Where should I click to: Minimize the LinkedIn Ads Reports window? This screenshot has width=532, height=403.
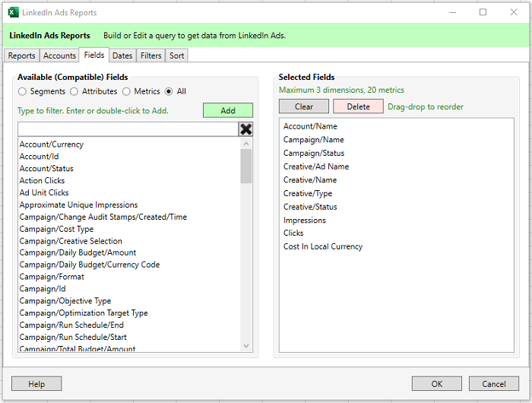[452, 13]
